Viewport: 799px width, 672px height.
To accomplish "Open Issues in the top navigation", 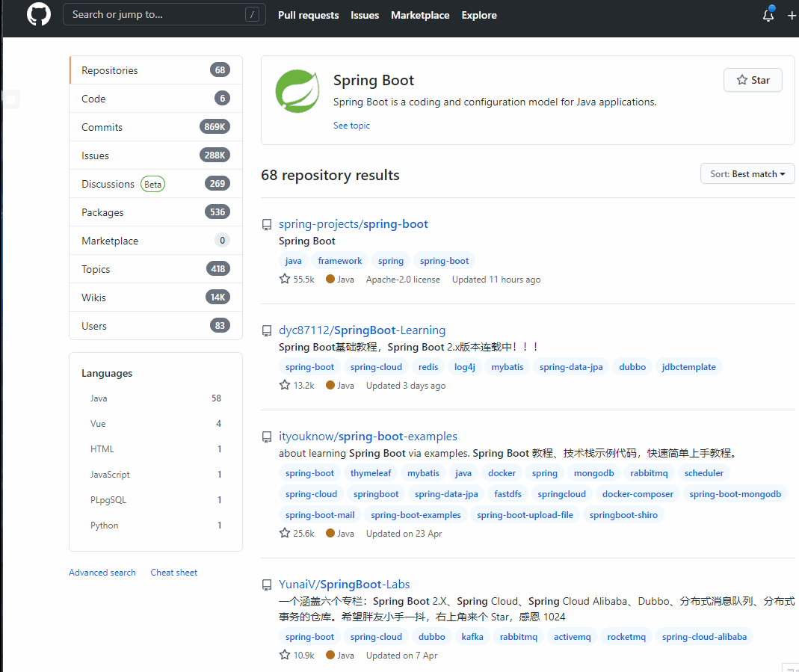I will click(365, 15).
